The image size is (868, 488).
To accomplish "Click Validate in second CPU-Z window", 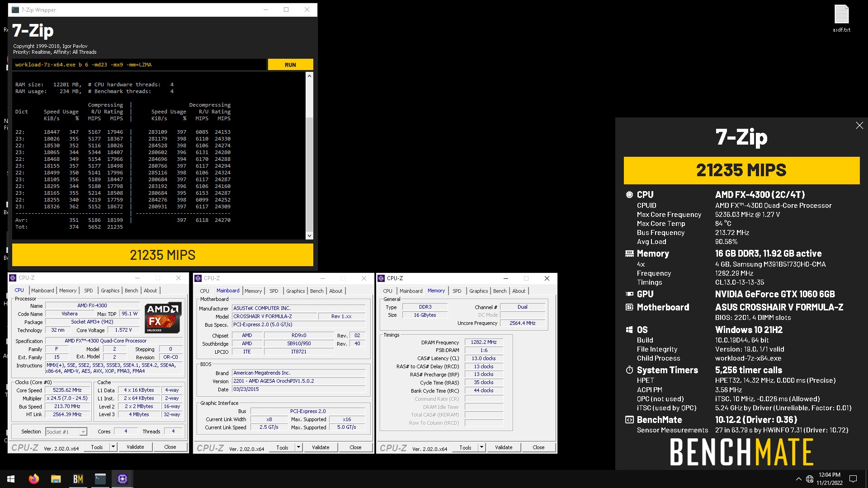I will (x=321, y=447).
